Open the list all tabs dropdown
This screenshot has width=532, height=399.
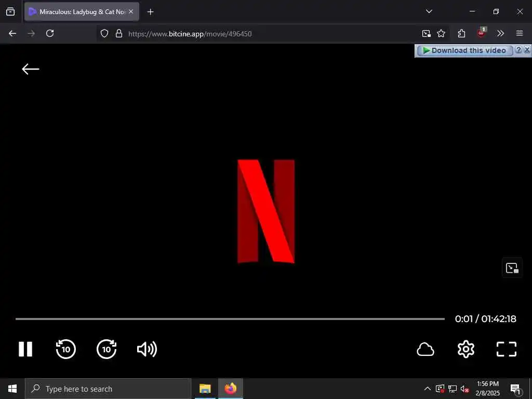pyautogui.click(x=429, y=11)
